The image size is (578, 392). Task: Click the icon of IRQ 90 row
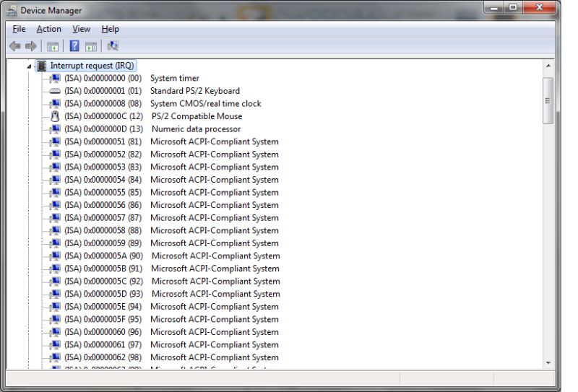(55, 256)
